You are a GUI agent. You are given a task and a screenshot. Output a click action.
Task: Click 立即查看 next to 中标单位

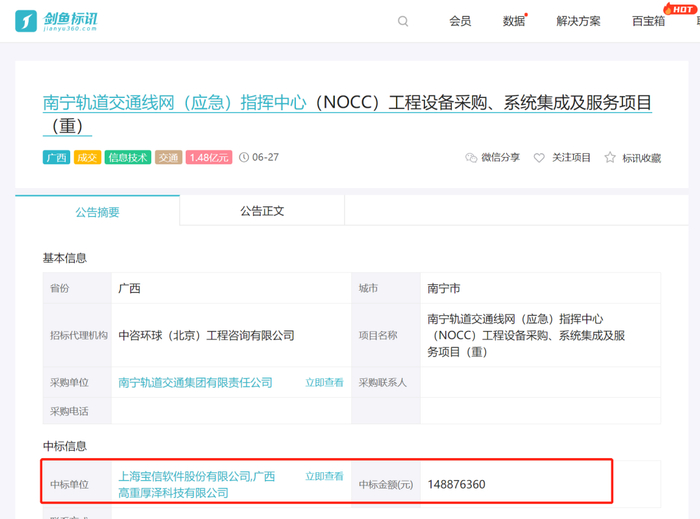[324, 477]
